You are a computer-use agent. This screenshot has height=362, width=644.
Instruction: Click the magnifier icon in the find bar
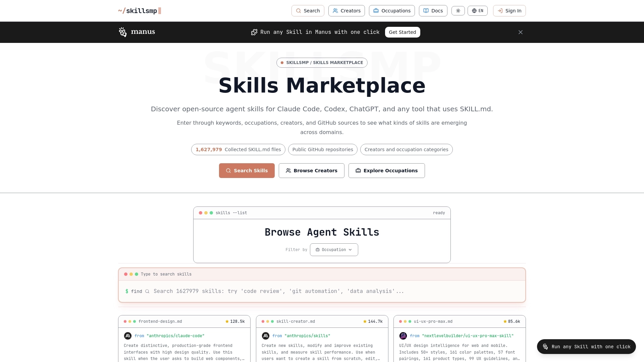tap(147, 291)
